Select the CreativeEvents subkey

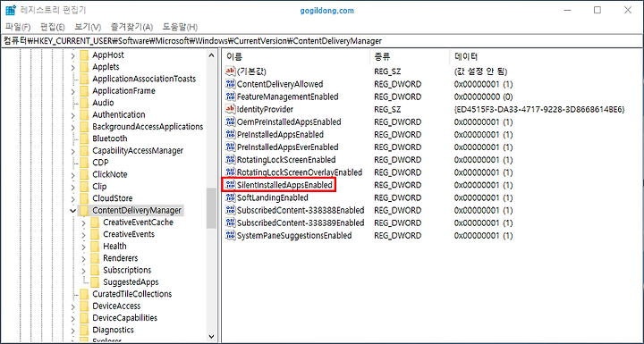pyautogui.click(x=129, y=234)
